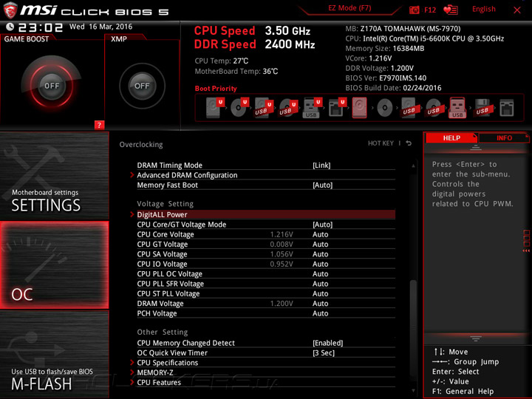Click the 23:02 system time
The image size is (532, 399).
41,27
